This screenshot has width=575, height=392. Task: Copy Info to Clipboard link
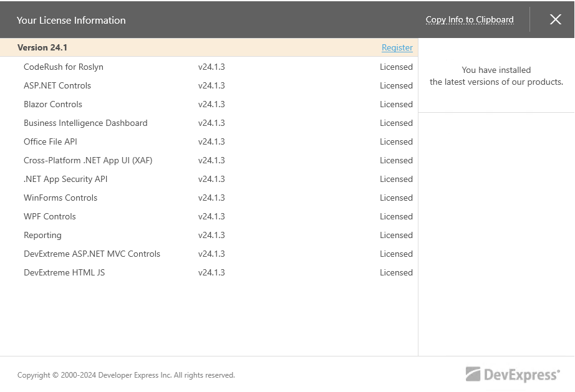point(470,20)
